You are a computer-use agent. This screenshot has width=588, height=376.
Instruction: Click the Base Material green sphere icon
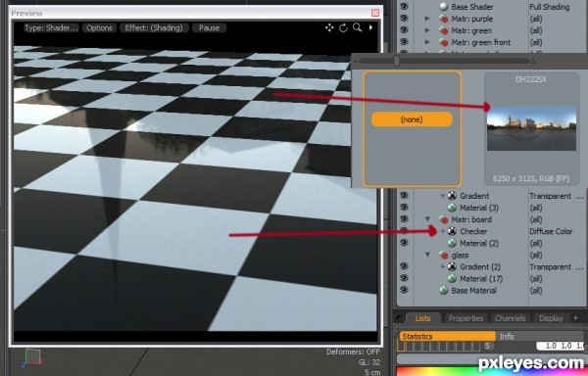coord(444,291)
